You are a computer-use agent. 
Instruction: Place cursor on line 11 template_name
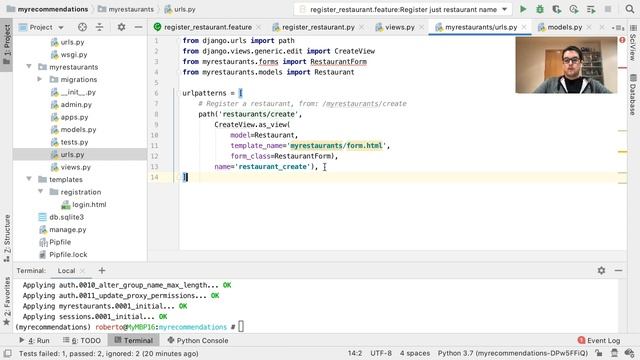pos(256,146)
